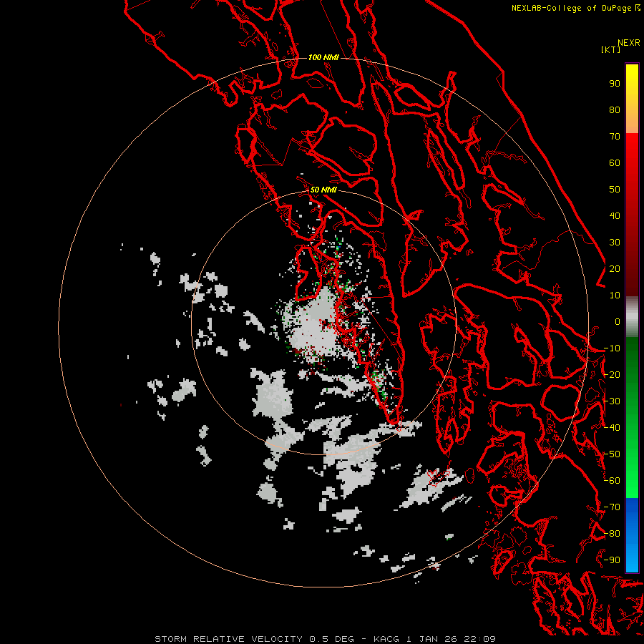Click the 100 NMI range ring label

click(323, 57)
